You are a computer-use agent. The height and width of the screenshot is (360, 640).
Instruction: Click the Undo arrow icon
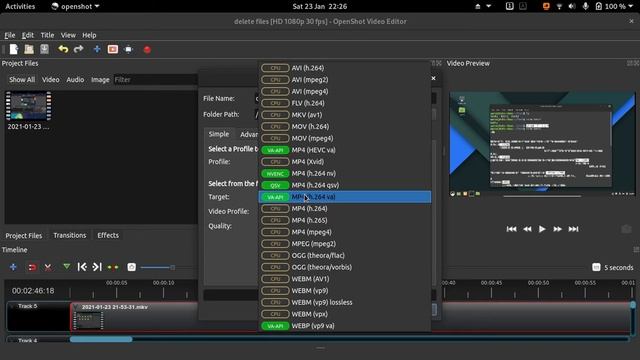(x=63, y=49)
